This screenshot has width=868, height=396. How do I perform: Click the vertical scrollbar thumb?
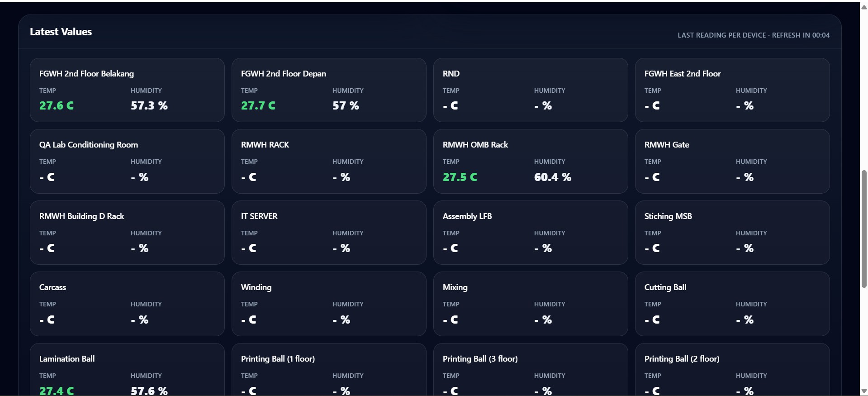pyautogui.click(x=864, y=229)
